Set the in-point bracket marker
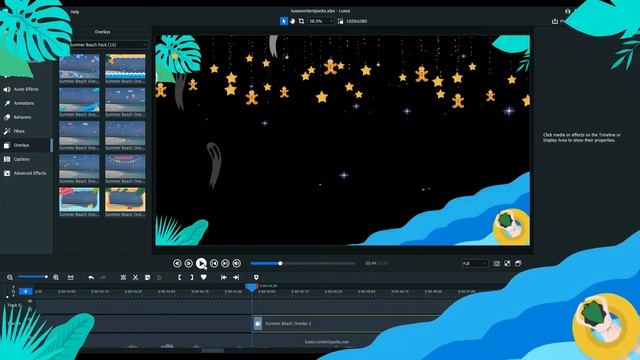This screenshot has height=360, width=640. coord(180,278)
